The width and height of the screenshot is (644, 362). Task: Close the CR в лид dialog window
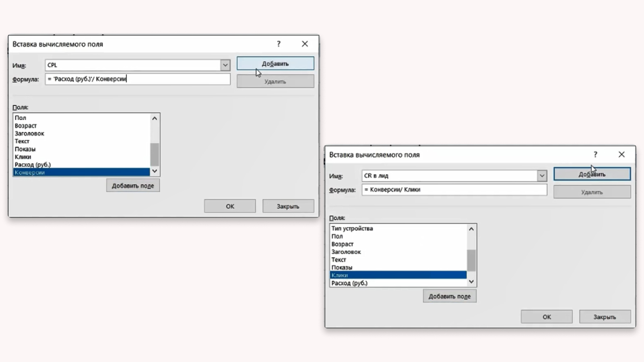pos(621,154)
